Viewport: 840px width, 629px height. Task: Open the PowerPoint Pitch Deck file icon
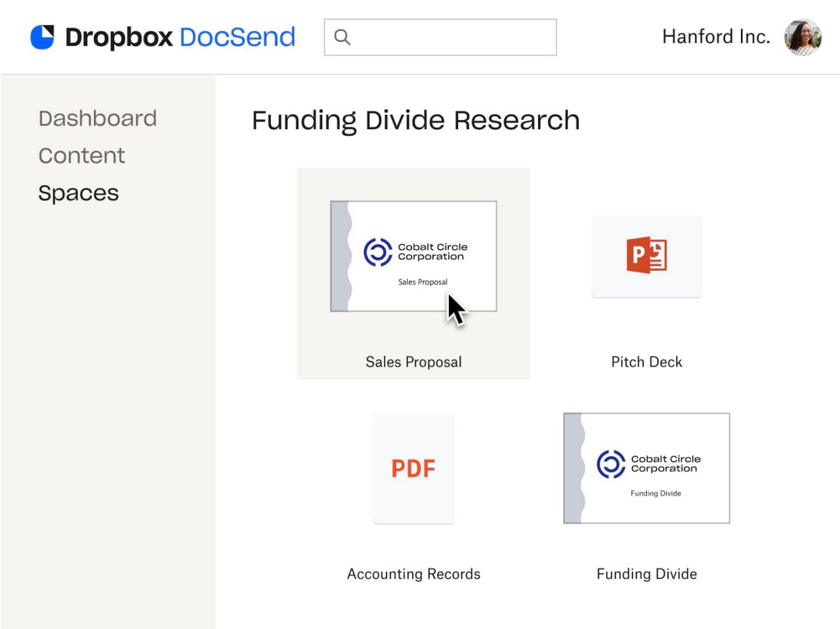click(x=646, y=256)
